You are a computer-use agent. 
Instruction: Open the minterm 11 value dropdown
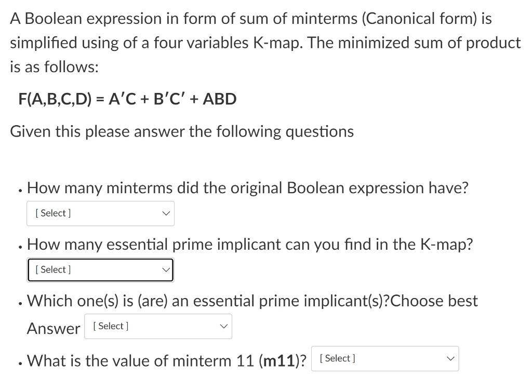tap(384, 359)
